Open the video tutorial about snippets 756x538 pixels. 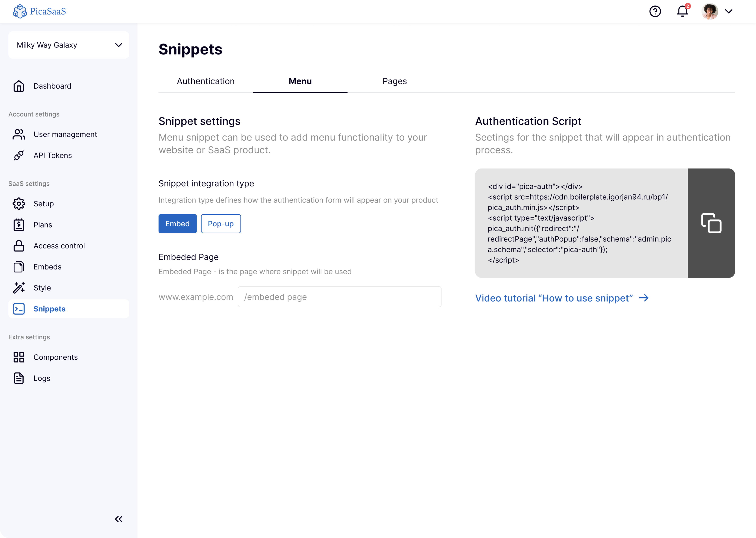554,298
